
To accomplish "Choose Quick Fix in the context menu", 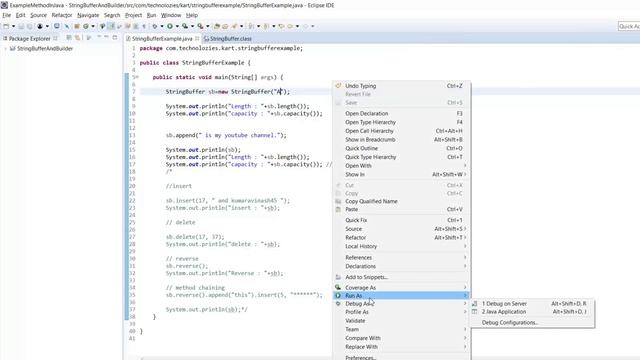I will pos(402,220).
